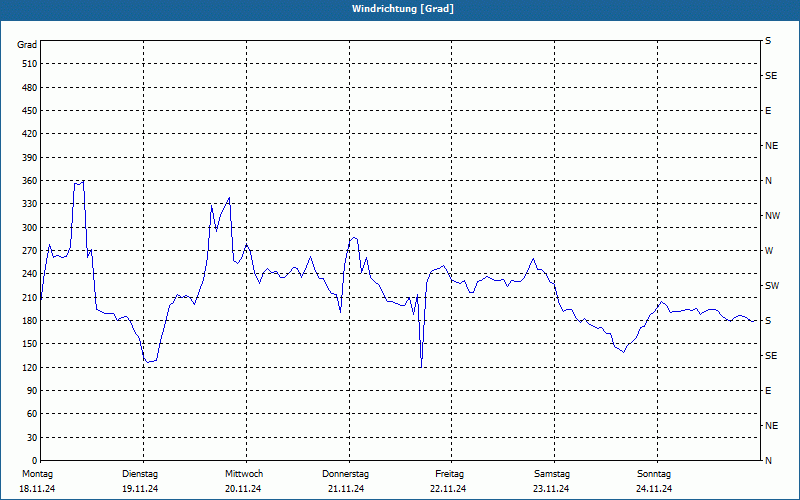Click the sharp dip to 120 before Freitag

pyautogui.click(x=421, y=366)
